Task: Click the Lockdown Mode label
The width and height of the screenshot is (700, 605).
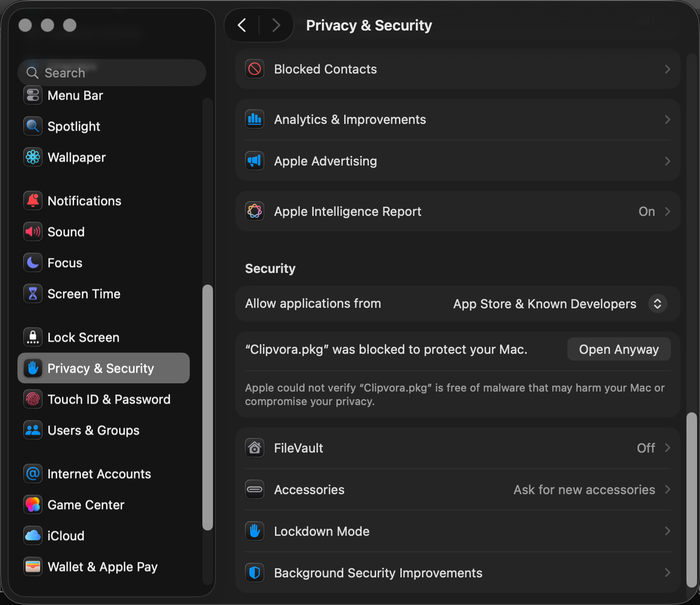Action: 321,531
